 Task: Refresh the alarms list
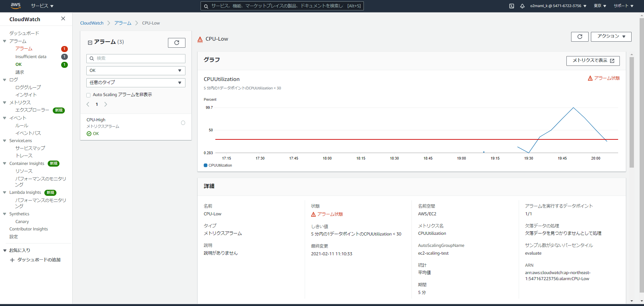pyautogui.click(x=177, y=43)
